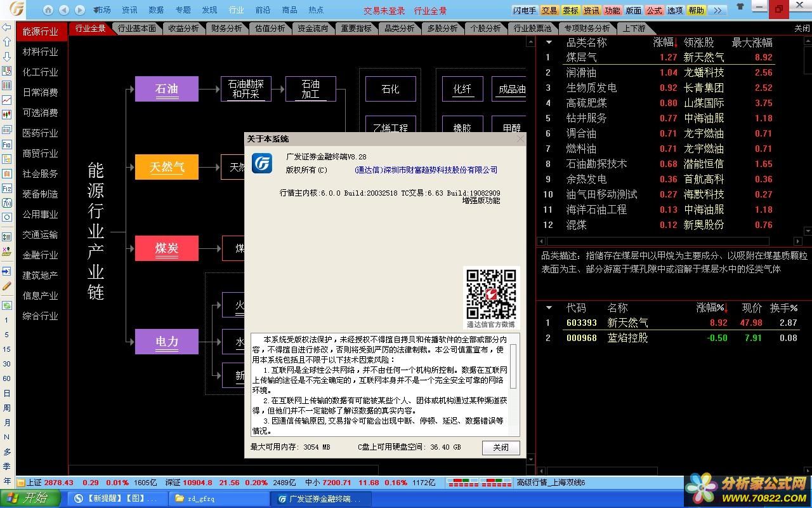Viewport: 812px width, 508px height.
Task: Click the pencil drawing tool icon
Action: (7, 286)
